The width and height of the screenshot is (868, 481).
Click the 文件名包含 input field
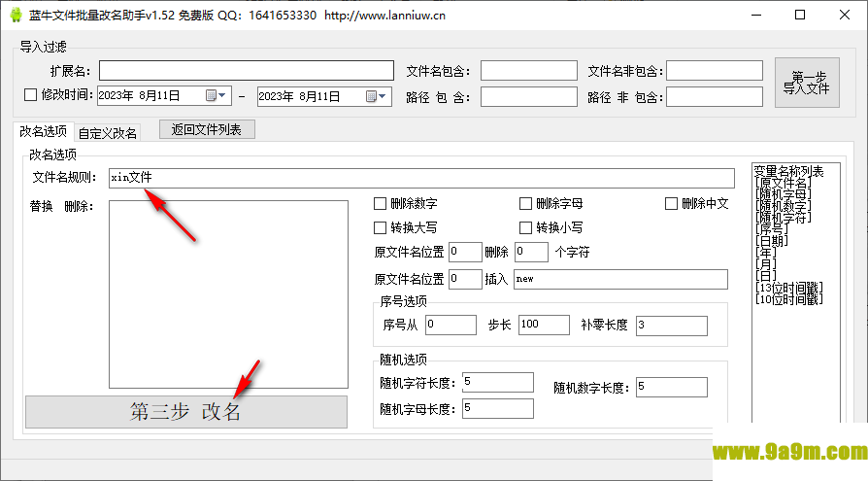tap(528, 70)
